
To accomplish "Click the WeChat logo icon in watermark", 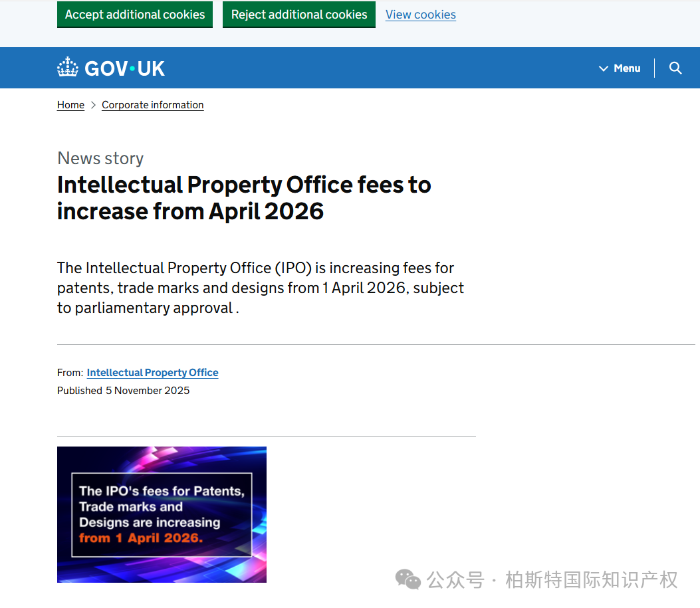I will pyautogui.click(x=408, y=579).
